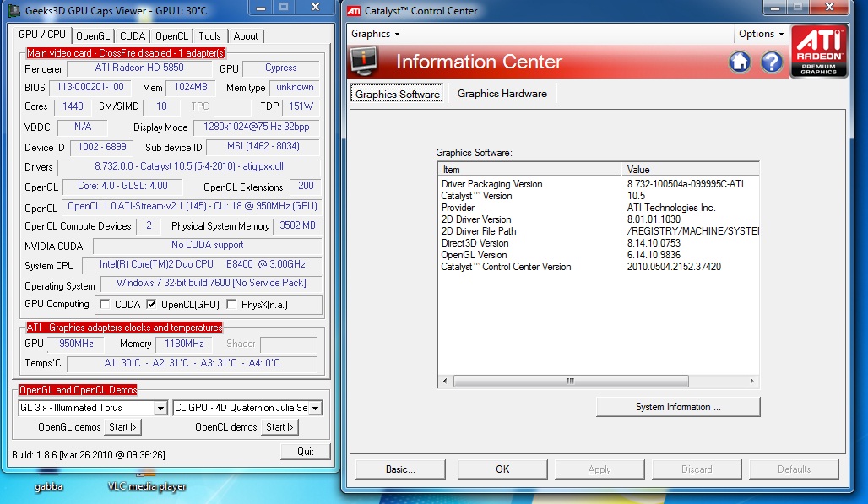The height and width of the screenshot is (504, 868).
Task: Click the Display Mode field 1280x1024@75 Hz-32bpp
Action: [257, 127]
